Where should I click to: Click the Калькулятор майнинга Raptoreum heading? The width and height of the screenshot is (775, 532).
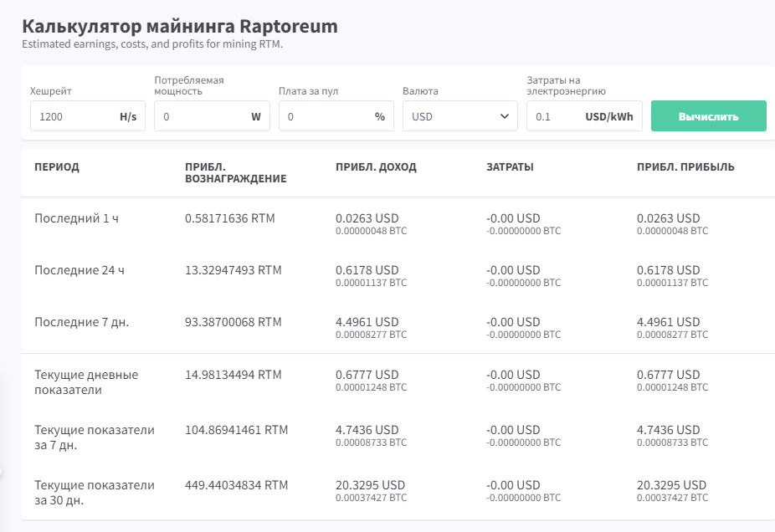180,26
